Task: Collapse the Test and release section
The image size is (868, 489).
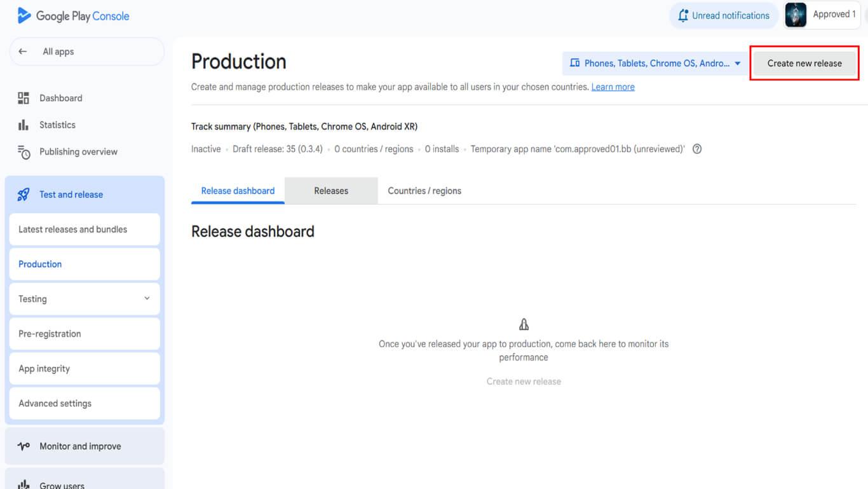Action: click(71, 195)
